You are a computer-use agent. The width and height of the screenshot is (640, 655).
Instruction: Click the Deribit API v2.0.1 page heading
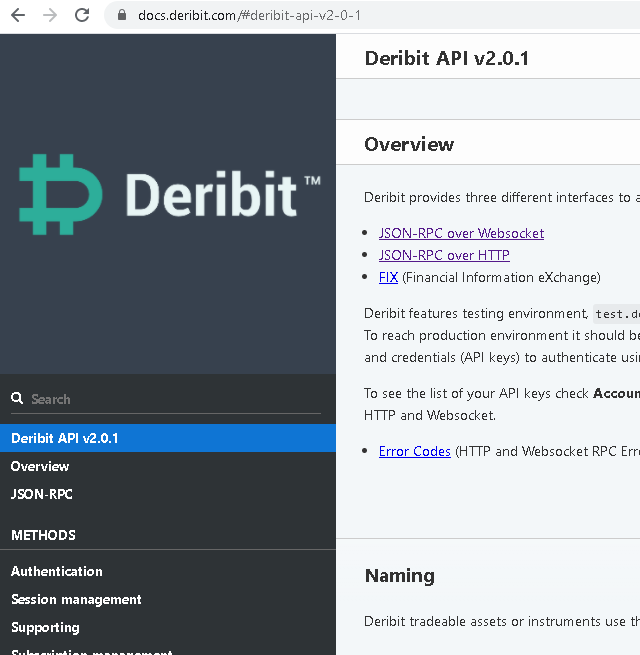(447, 58)
